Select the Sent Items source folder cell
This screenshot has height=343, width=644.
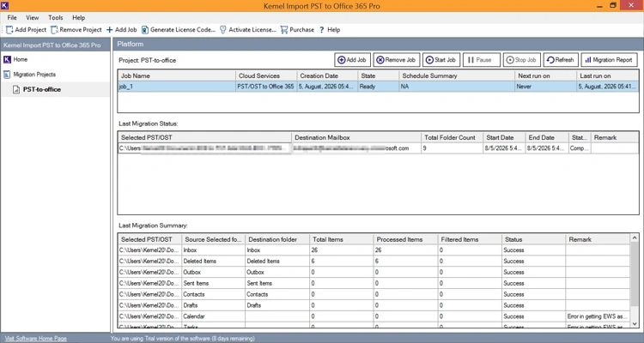[214, 283]
